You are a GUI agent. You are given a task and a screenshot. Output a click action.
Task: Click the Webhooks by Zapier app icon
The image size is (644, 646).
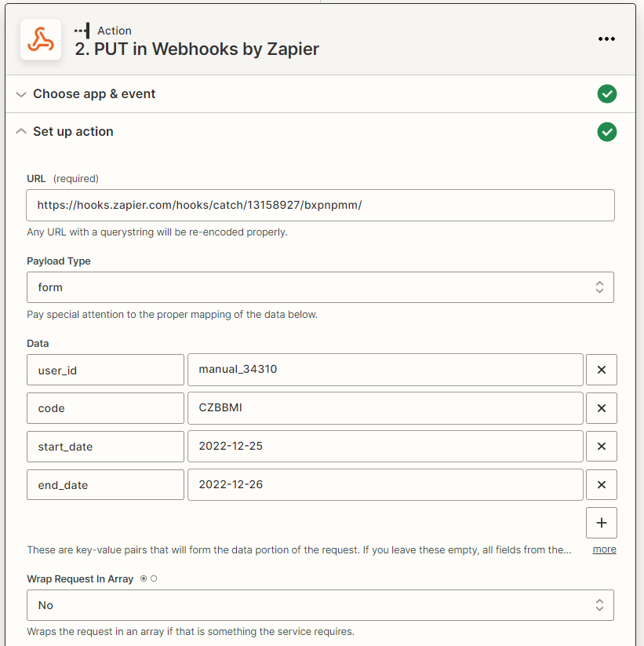(41, 39)
